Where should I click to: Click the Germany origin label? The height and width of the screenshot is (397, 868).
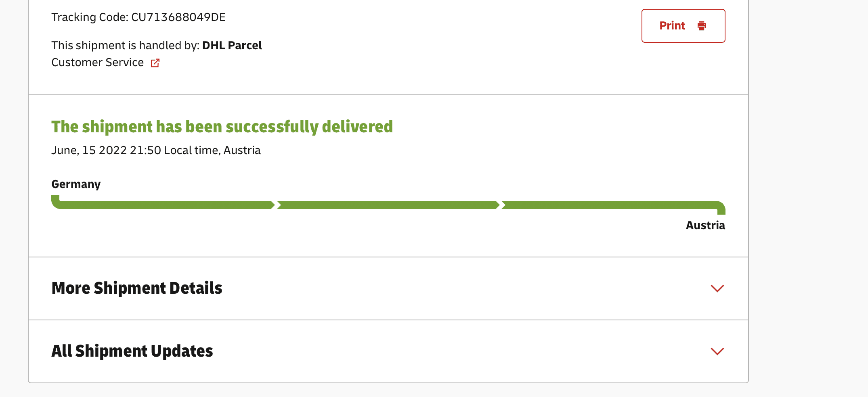76,184
